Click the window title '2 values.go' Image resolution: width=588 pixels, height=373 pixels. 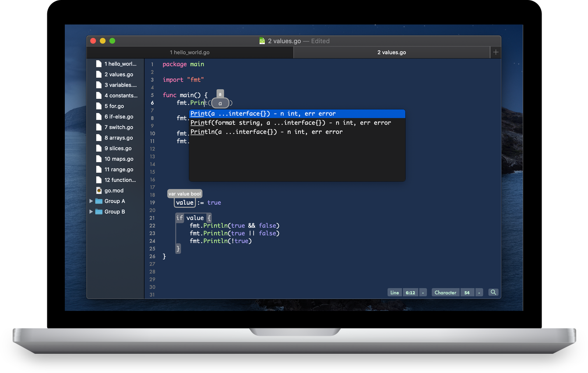point(284,41)
